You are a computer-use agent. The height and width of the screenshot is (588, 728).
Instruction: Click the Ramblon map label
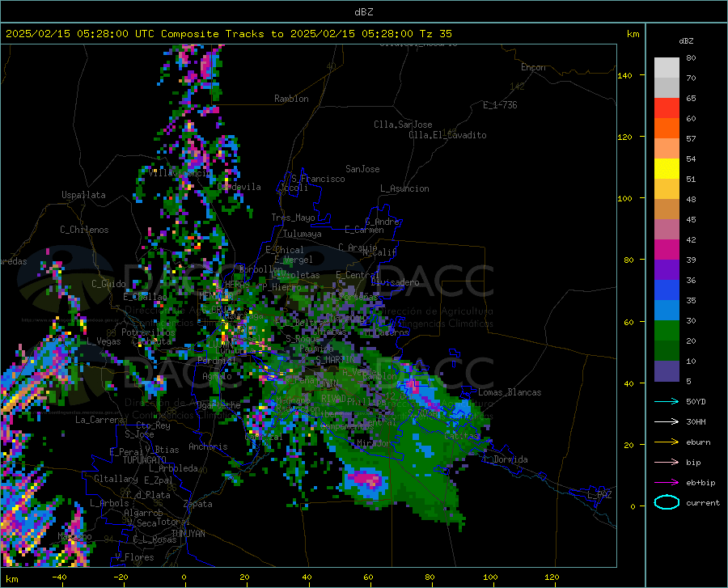[291, 99]
